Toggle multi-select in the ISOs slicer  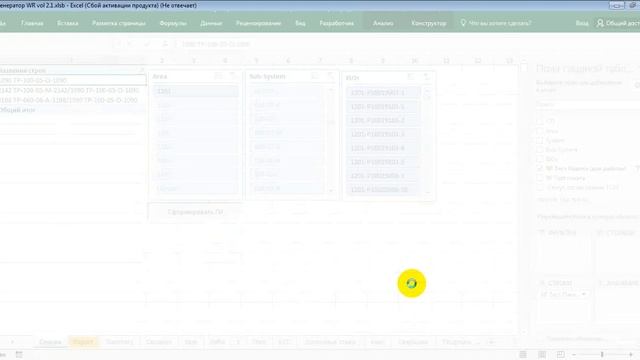(x=411, y=77)
